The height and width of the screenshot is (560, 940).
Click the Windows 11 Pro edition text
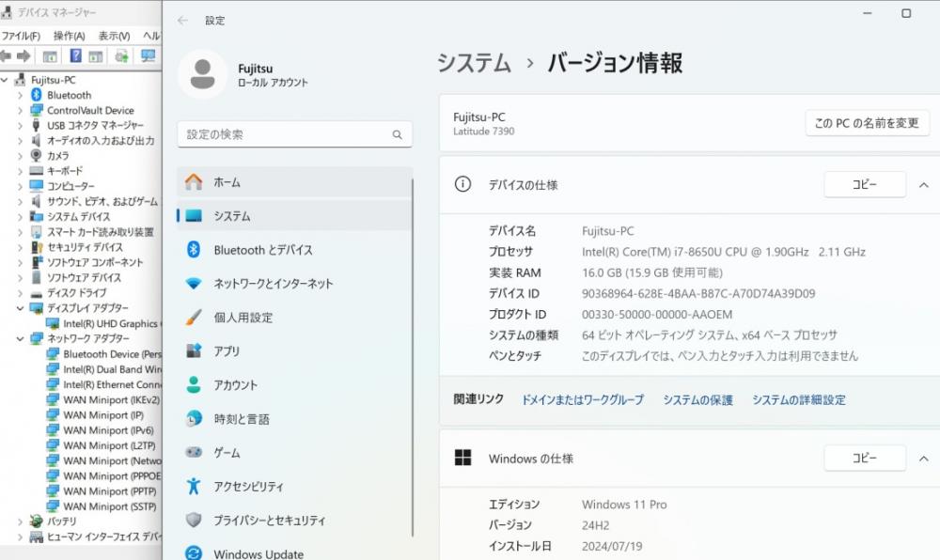(624, 505)
